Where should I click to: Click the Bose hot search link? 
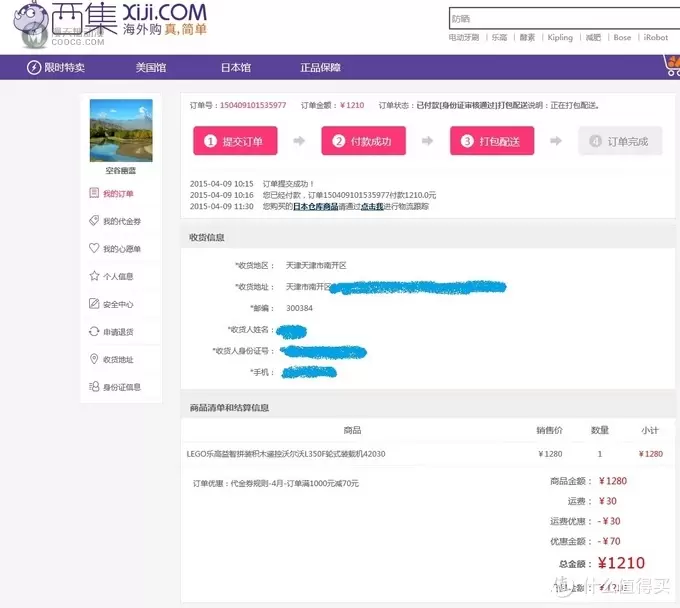click(x=622, y=37)
